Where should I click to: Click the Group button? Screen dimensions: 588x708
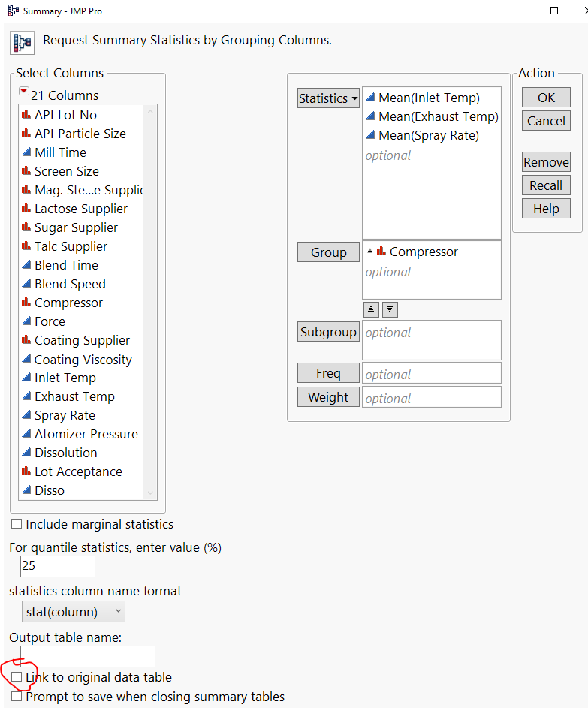click(328, 252)
